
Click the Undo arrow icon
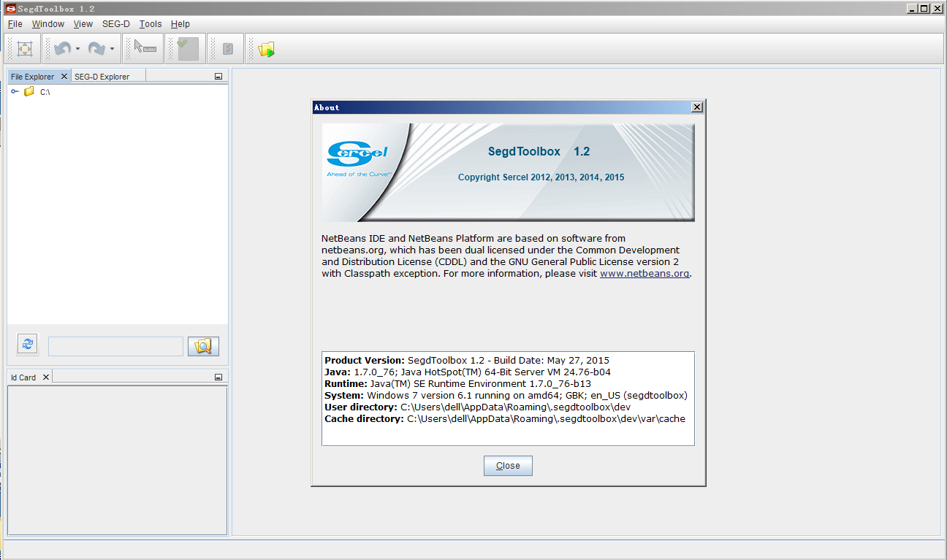pos(62,49)
